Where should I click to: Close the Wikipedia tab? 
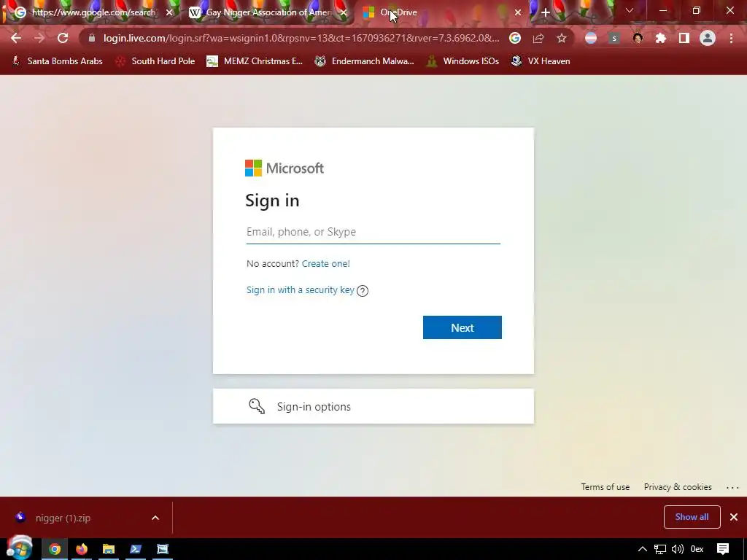pyautogui.click(x=344, y=12)
